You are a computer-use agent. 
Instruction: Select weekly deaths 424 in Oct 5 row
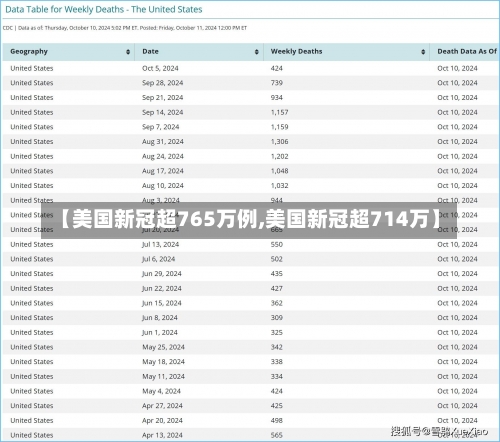(277, 68)
